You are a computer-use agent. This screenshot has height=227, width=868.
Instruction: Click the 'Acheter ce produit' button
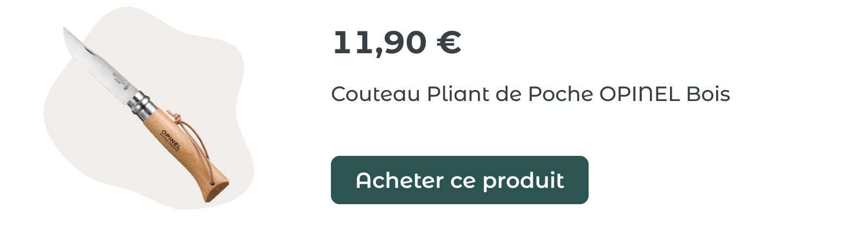click(459, 180)
